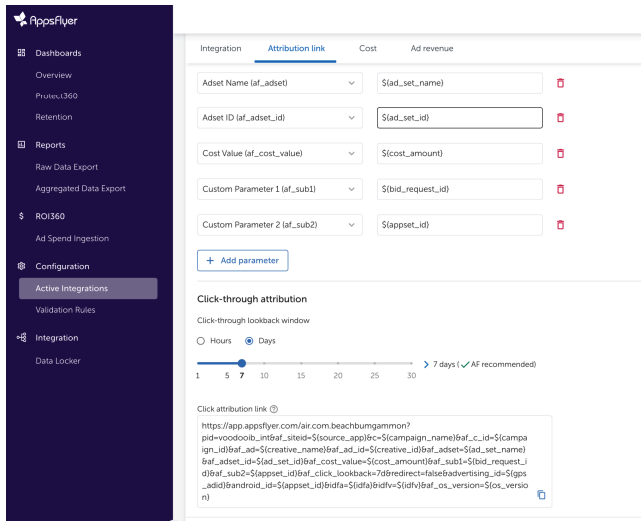Select the Days lookback option
The width and height of the screenshot is (641, 526).
coord(249,341)
